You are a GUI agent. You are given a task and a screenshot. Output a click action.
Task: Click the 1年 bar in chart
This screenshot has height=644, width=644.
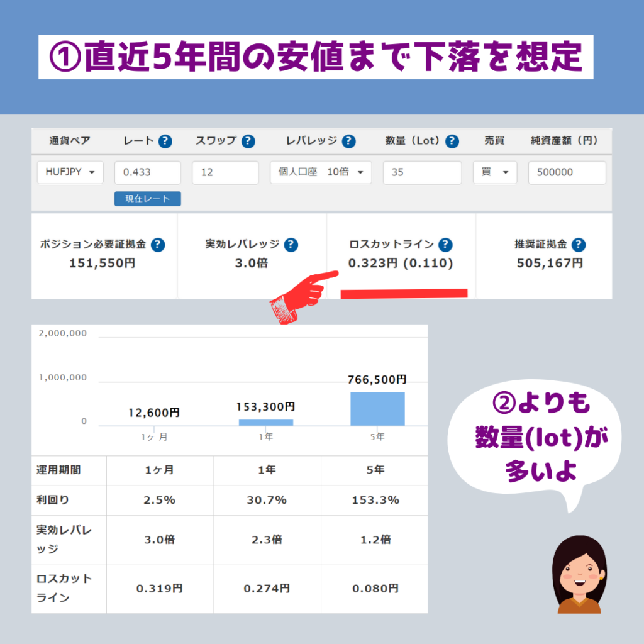pos(265,422)
